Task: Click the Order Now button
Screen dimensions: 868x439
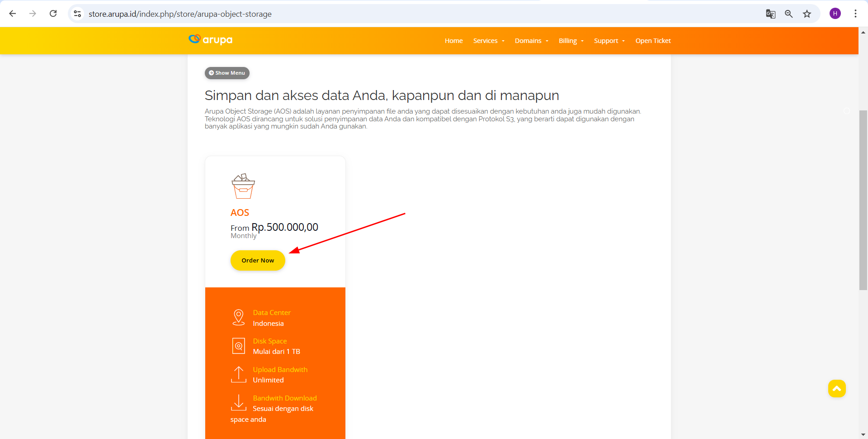Action: [257, 260]
